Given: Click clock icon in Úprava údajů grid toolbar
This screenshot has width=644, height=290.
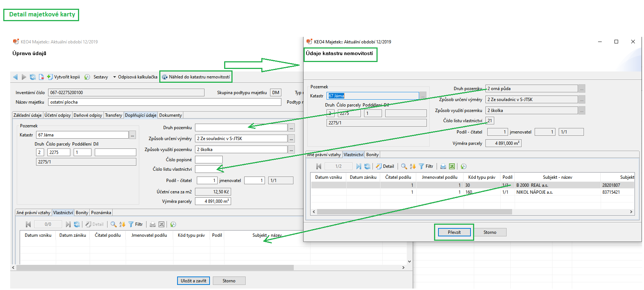Looking at the screenshot, I should 173,224.
